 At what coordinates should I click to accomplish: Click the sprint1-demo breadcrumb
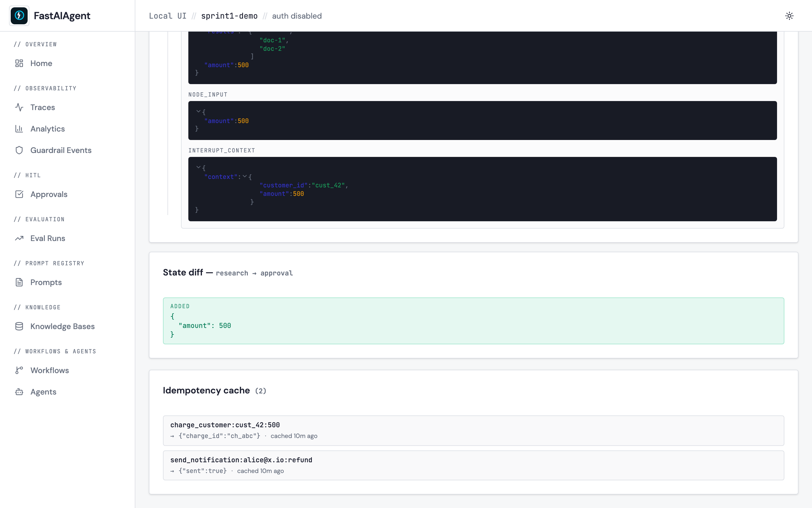(x=229, y=16)
